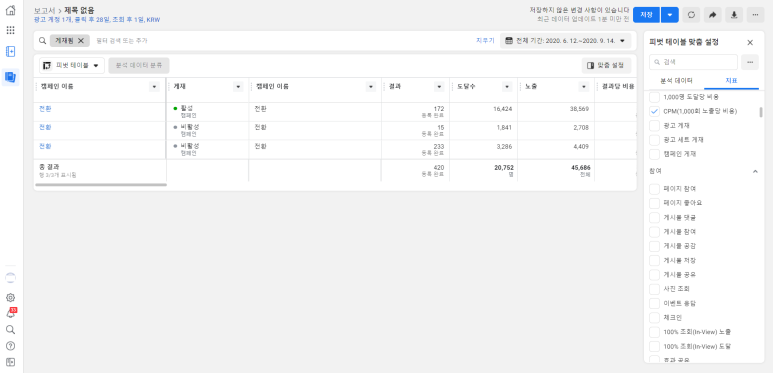Check the 사진 조회 checkbox
Image resolution: width=773 pixels, height=373 pixels.
(x=654, y=289)
